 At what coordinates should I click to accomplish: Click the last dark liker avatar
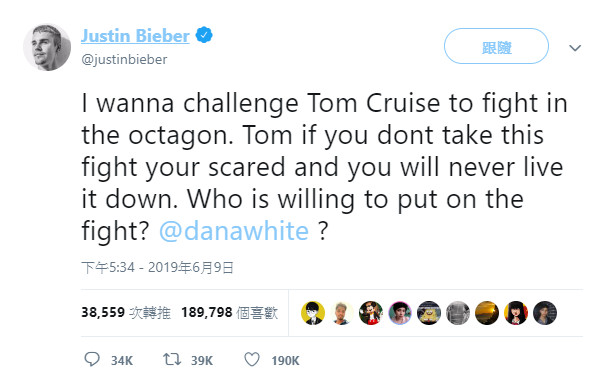545,313
